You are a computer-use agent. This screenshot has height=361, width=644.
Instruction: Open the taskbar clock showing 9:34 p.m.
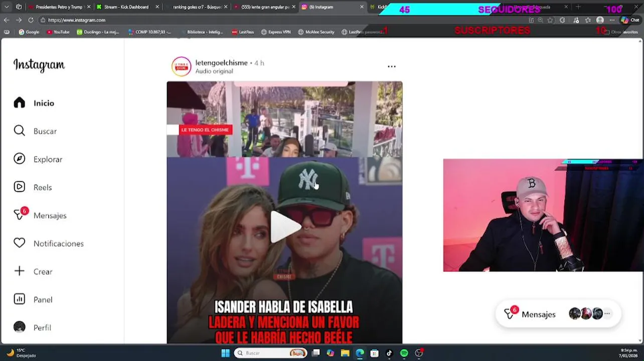629,353
